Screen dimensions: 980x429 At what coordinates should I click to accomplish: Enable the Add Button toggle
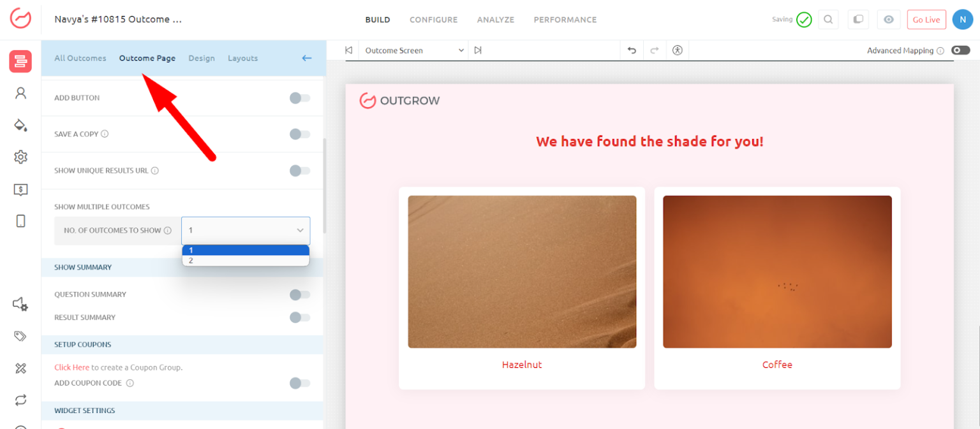pyautogui.click(x=299, y=98)
